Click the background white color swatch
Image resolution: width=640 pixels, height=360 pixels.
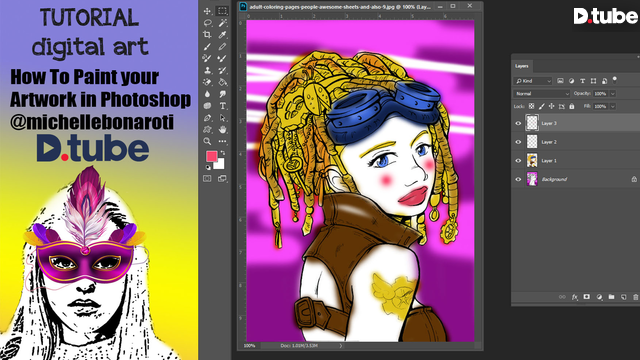220,164
